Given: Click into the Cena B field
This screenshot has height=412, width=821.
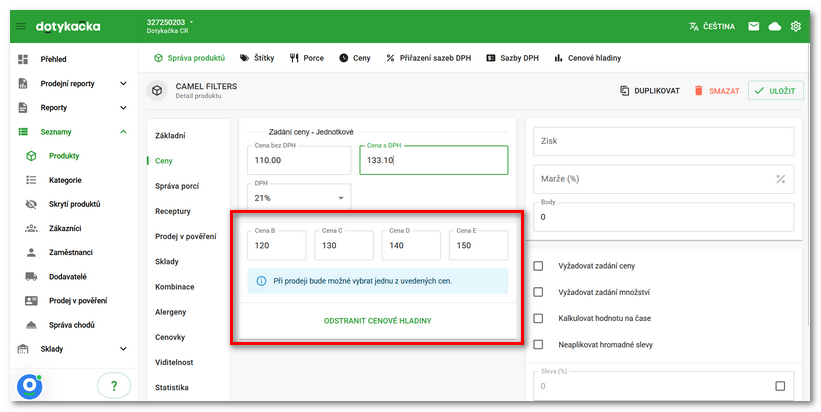Looking at the screenshot, I should (x=277, y=246).
